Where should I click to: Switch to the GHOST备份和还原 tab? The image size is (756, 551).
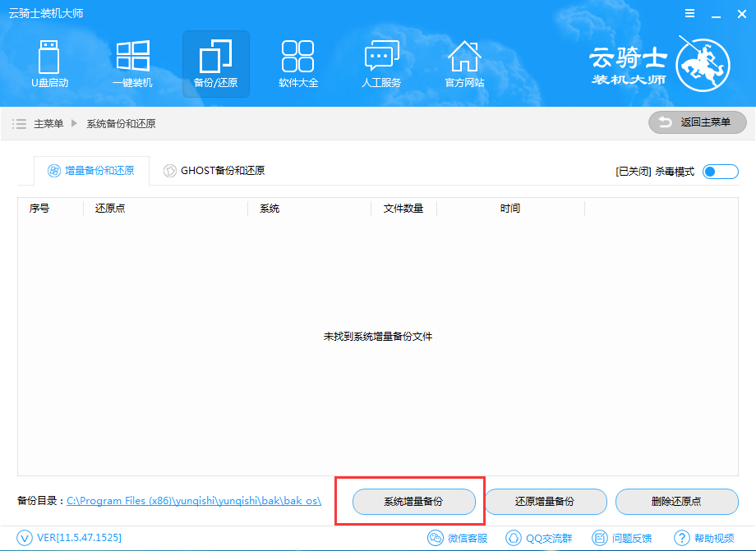tap(213, 171)
